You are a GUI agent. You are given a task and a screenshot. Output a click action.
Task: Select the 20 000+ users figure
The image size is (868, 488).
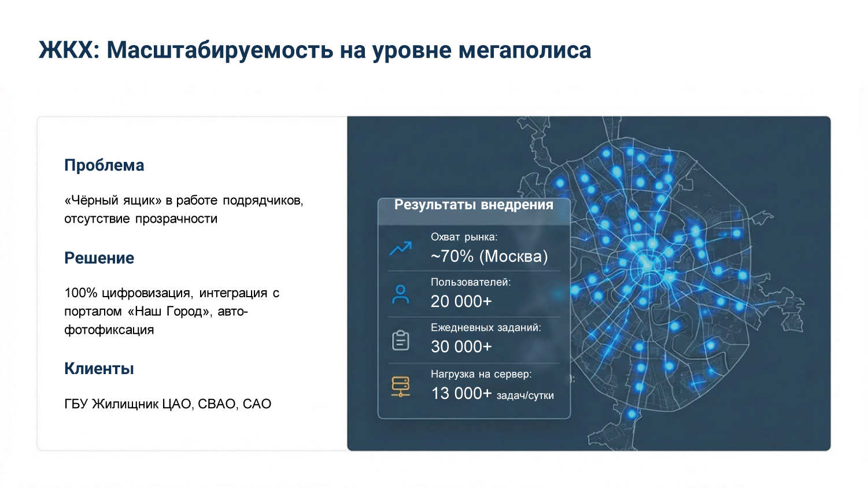click(x=461, y=301)
